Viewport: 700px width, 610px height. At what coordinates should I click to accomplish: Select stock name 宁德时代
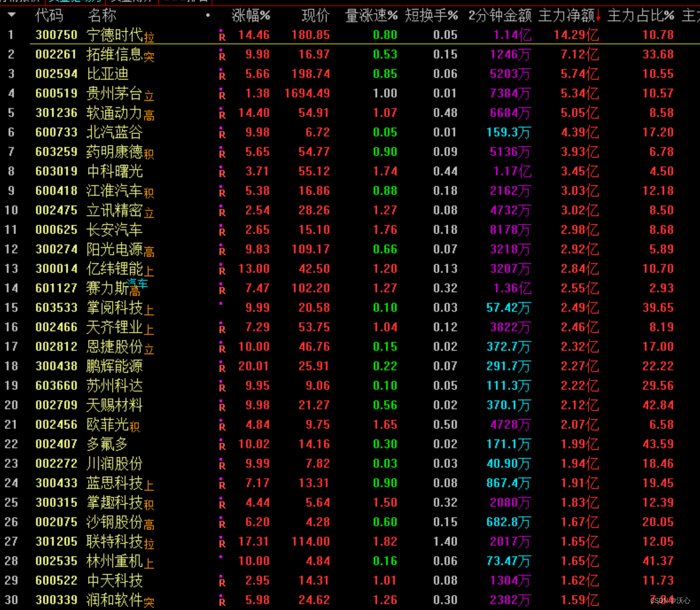tap(115, 35)
